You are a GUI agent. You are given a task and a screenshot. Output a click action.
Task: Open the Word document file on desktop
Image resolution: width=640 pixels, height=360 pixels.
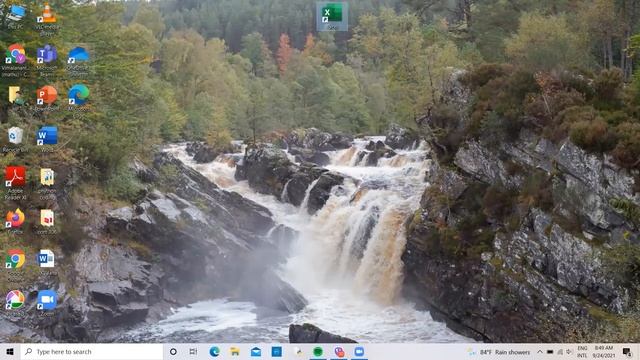[47, 263]
